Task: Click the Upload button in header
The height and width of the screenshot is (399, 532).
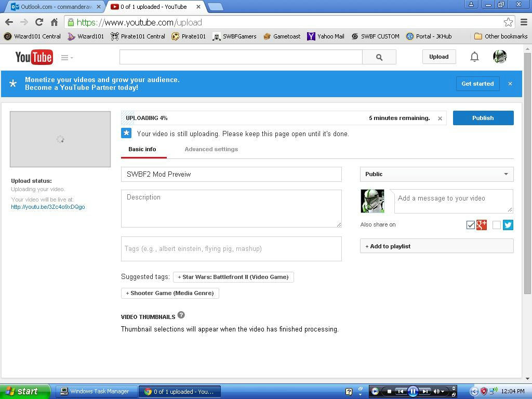Action: pyautogui.click(x=438, y=57)
